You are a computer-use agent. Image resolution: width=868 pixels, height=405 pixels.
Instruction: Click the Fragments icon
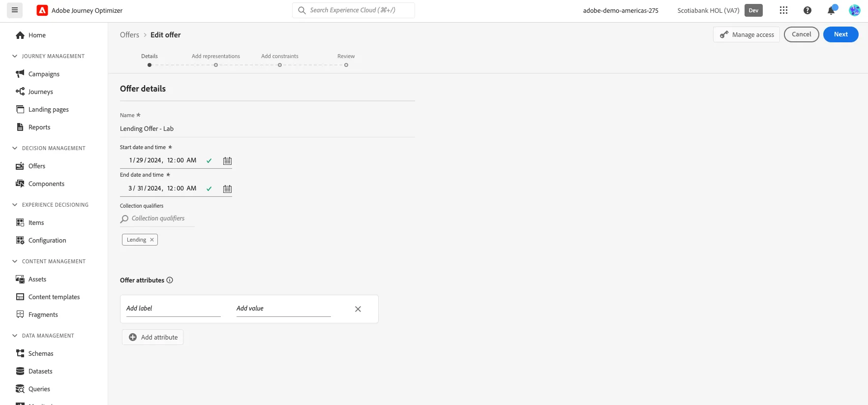tap(20, 314)
